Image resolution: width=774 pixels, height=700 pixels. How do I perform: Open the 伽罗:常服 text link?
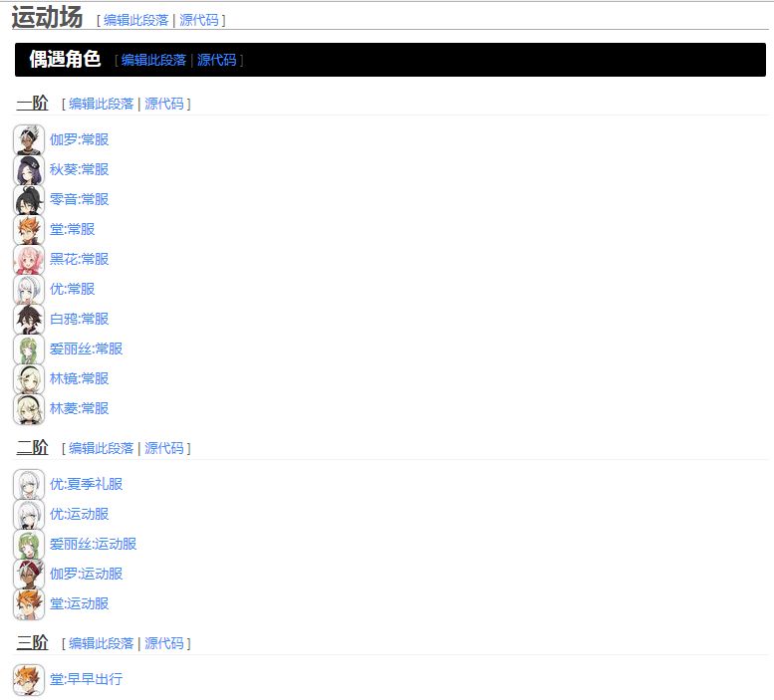click(79, 139)
